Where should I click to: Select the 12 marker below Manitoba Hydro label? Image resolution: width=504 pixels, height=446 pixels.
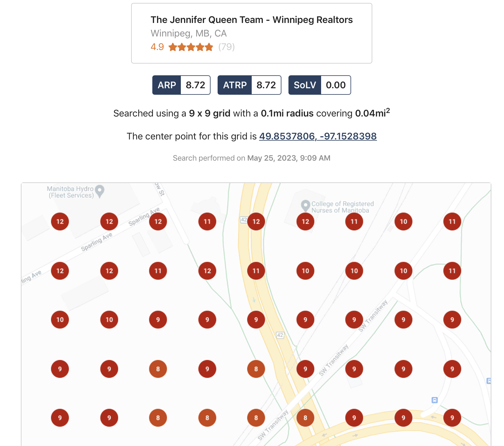point(60,222)
